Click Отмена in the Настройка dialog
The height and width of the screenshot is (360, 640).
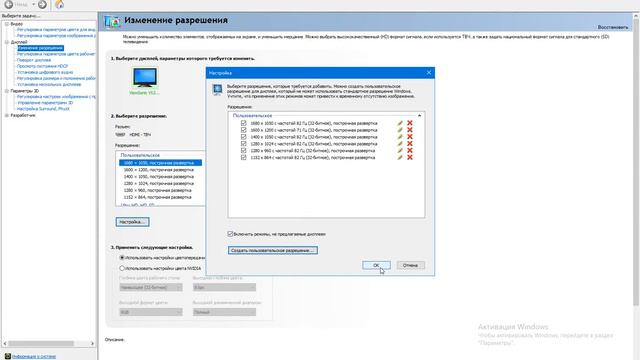[410, 265]
